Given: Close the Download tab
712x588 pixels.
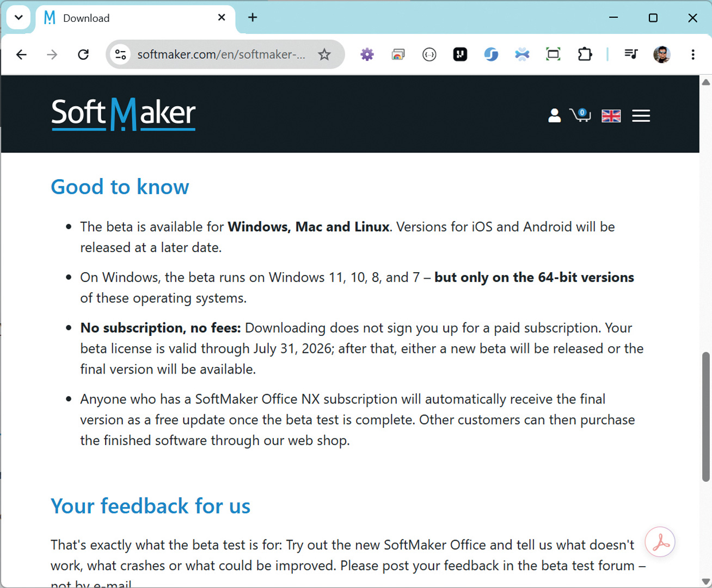Looking at the screenshot, I should (x=222, y=17).
